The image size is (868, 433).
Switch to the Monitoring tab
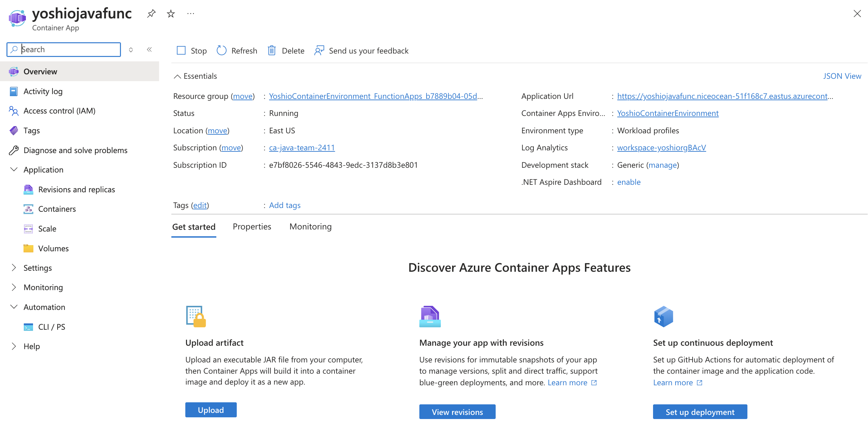point(310,227)
